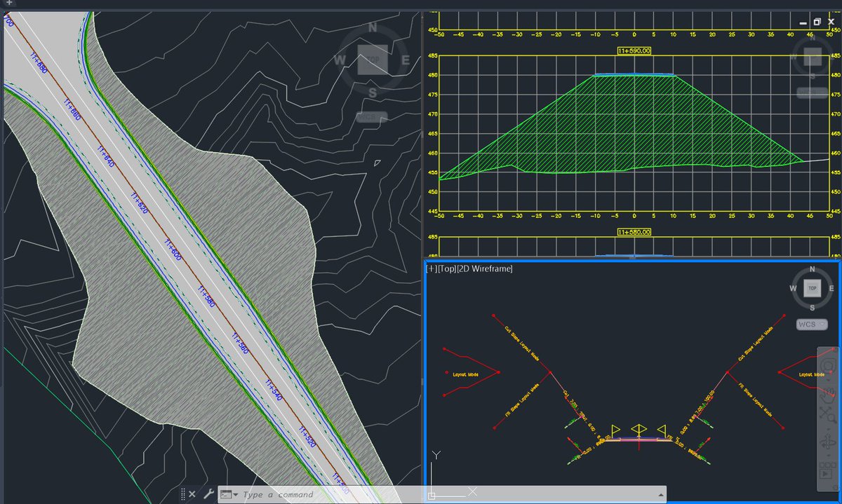Image resolution: width=842 pixels, height=504 pixels.
Task: Select station label 11+640 on alignment
Action: point(106,156)
